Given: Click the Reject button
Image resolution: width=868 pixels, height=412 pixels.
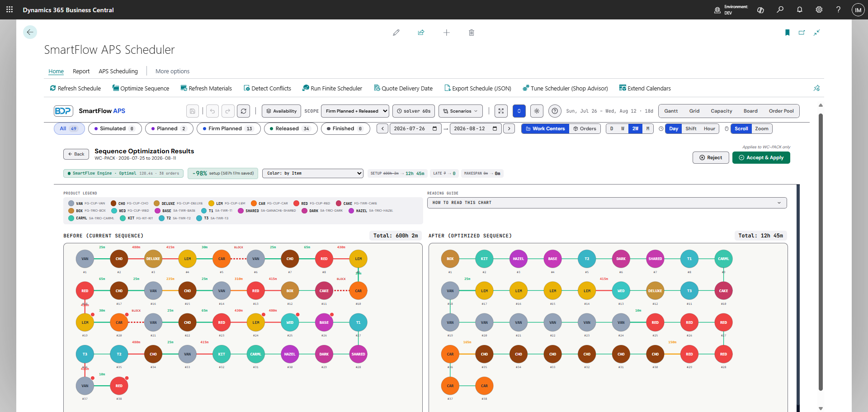Looking at the screenshot, I should click(x=711, y=157).
